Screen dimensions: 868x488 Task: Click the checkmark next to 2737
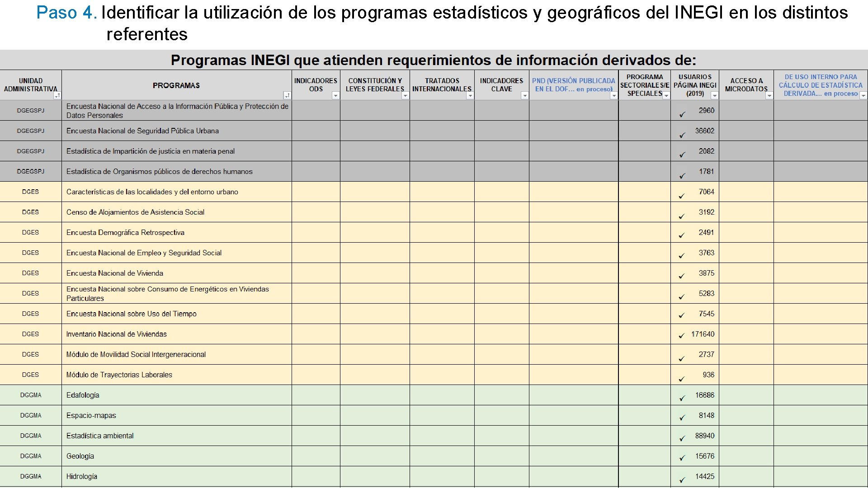pos(682,359)
